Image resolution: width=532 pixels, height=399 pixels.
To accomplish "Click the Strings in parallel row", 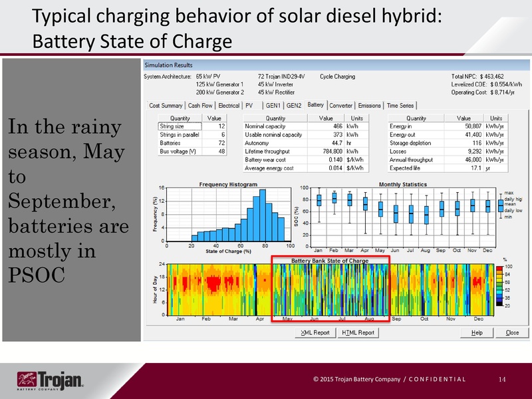I will (192, 135).
